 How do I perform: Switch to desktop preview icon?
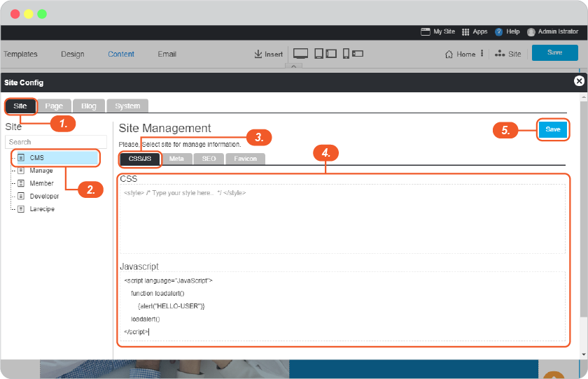(x=300, y=54)
